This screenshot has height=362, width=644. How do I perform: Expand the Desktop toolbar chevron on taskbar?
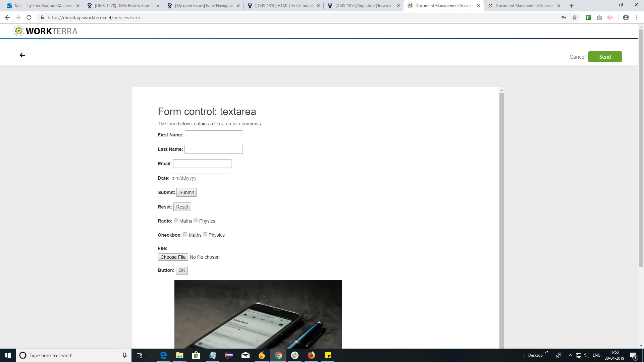click(x=546, y=352)
